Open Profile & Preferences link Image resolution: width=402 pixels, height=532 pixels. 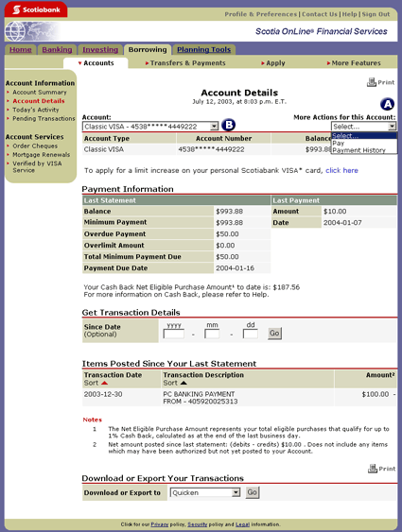pyautogui.click(x=260, y=14)
